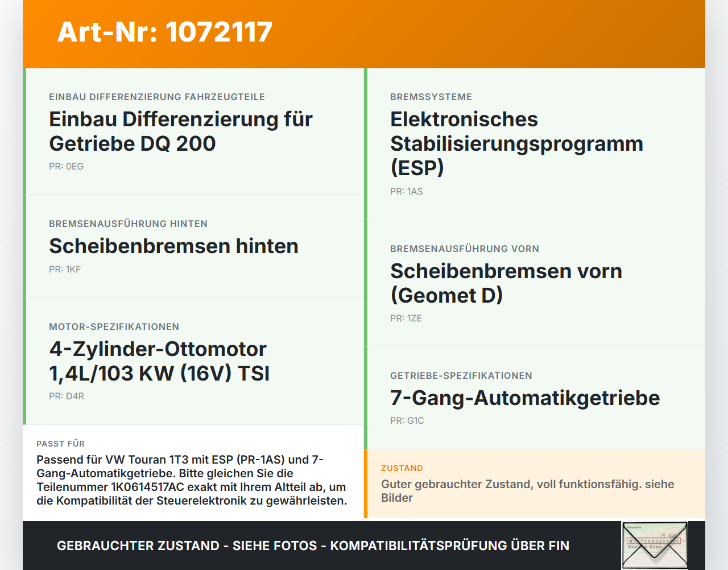
Task: Click the Passend für VW Touran 1T3 description
Action: [x=192, y=480]
